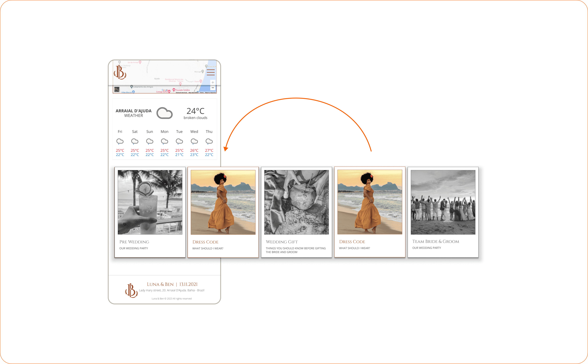Open Google Maps Terms link

pyautogui.click(x=202, y=93)
